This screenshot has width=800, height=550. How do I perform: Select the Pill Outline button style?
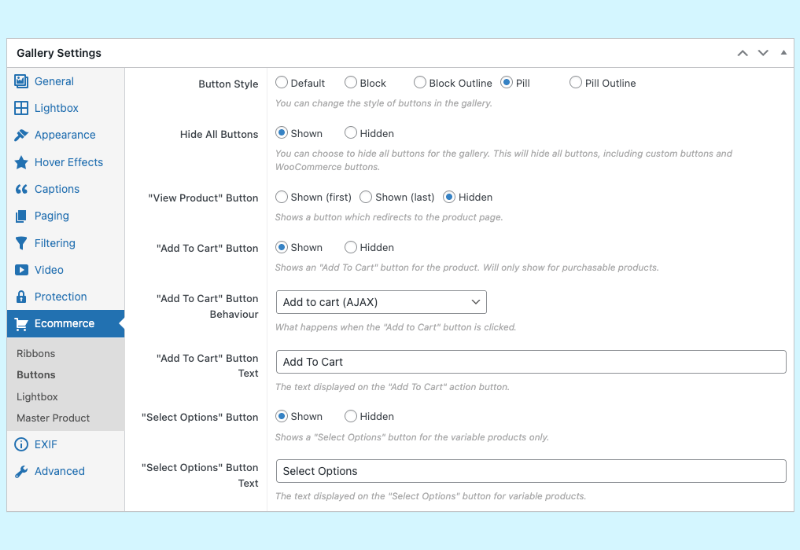pyautogui.click(x=576, y=83)
